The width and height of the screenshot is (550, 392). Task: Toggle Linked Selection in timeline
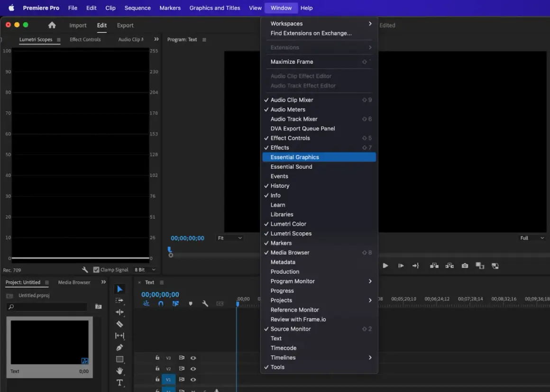point(175,304)
